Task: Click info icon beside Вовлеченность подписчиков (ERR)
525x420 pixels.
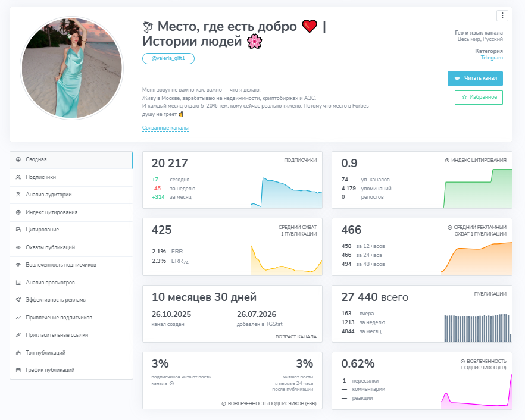Action: (x=224, y=403)
